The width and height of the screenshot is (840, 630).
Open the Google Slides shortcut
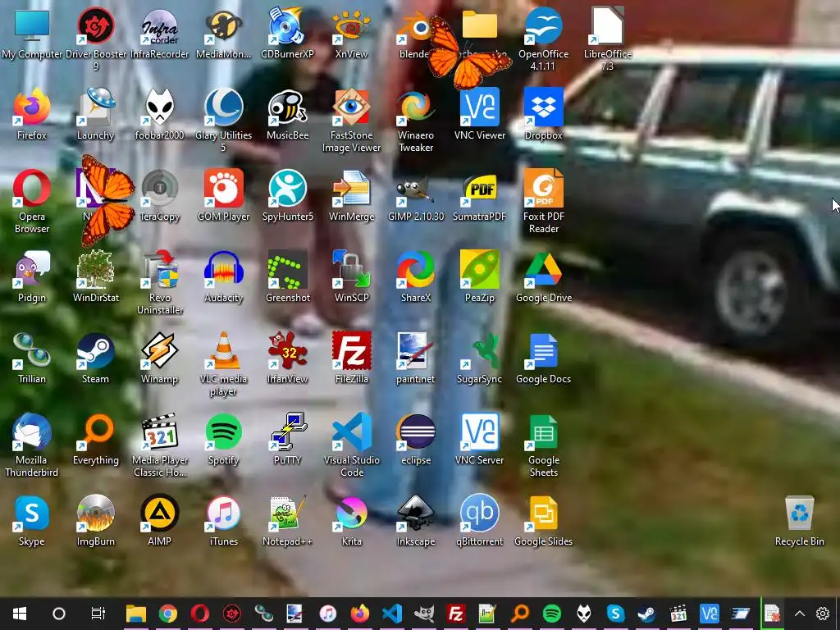pyautogui.click(x=543, y=521)
